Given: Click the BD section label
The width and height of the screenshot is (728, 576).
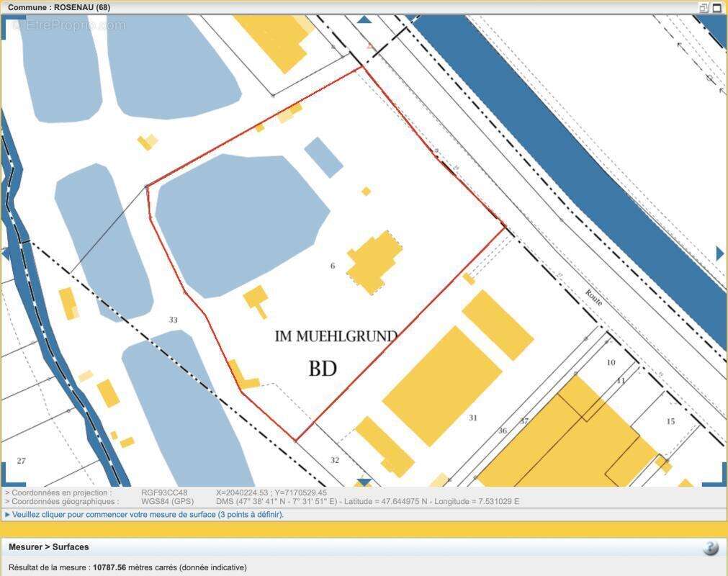Looking at the screenshot, I should 323,369.
